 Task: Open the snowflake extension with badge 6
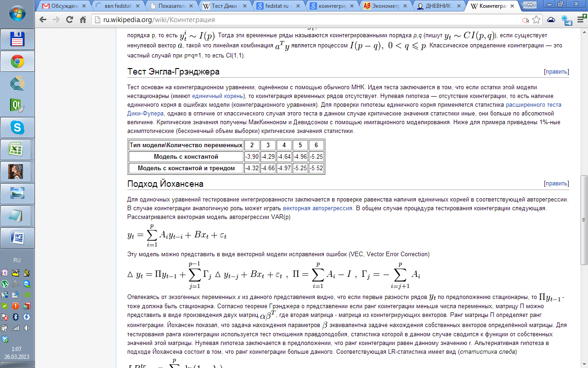click(x=566, y=20)
